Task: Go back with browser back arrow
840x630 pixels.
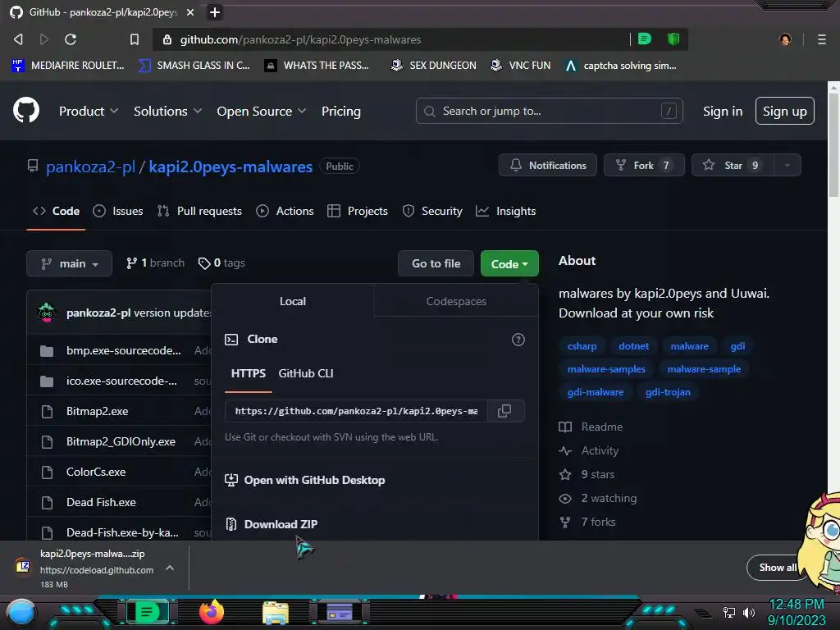Action: coord(18,39)
